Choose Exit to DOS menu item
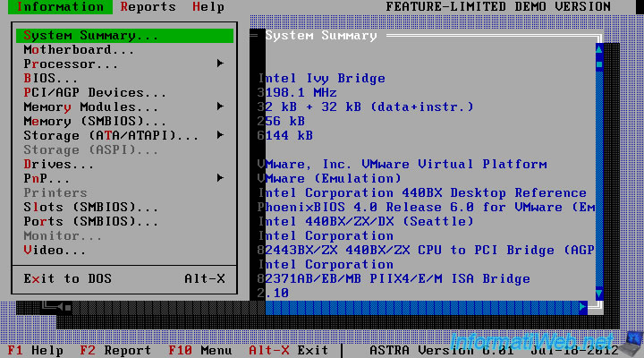644x358 pixels. click(68, 279)
